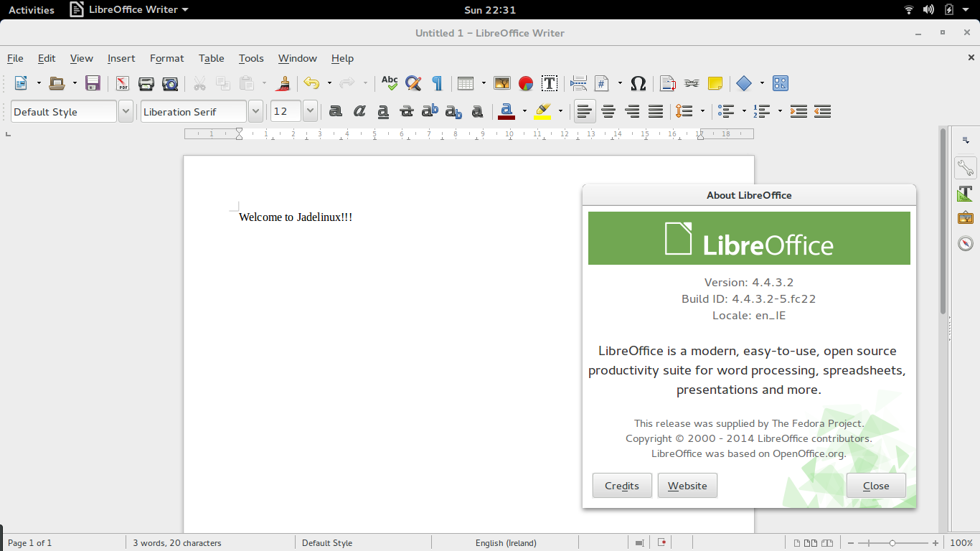
Task: Open the sidebar Properties wrench icon
Action: click(966, 168)
